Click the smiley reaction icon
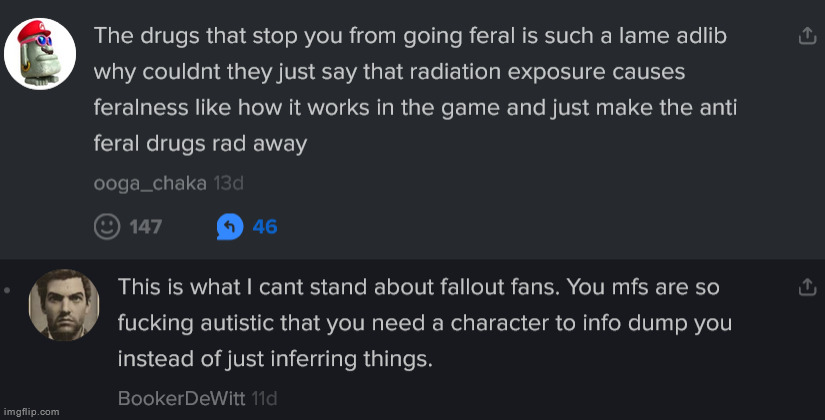The height and width of the screenshot is (420, 825). (106, 227)
